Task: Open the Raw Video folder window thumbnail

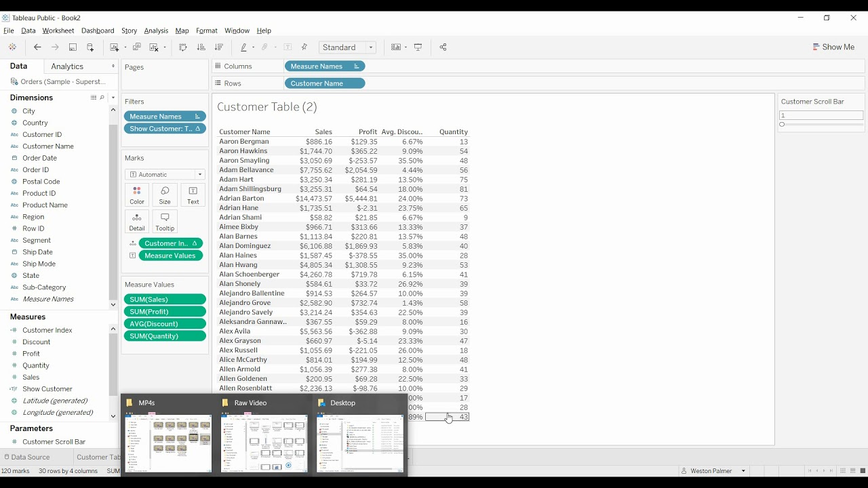Action: (264, 443)
